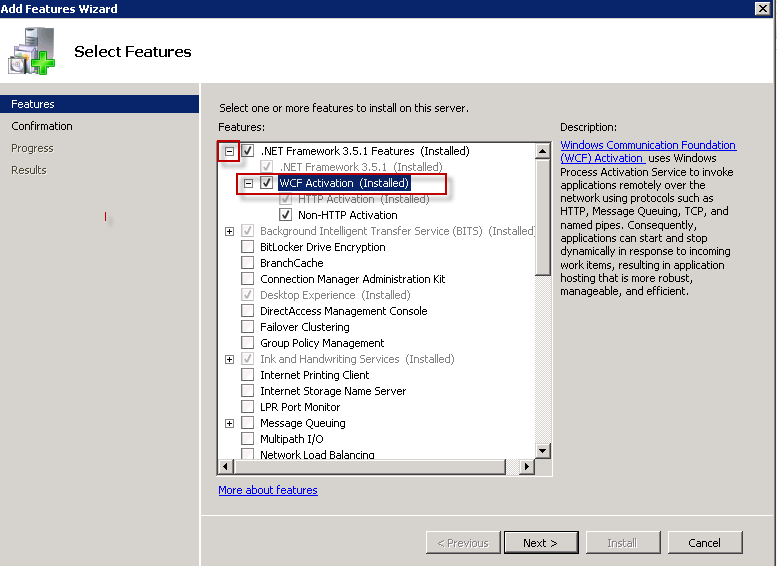
Task: Enable Internet Printing Client checkbox
Action: coord(248,375)
